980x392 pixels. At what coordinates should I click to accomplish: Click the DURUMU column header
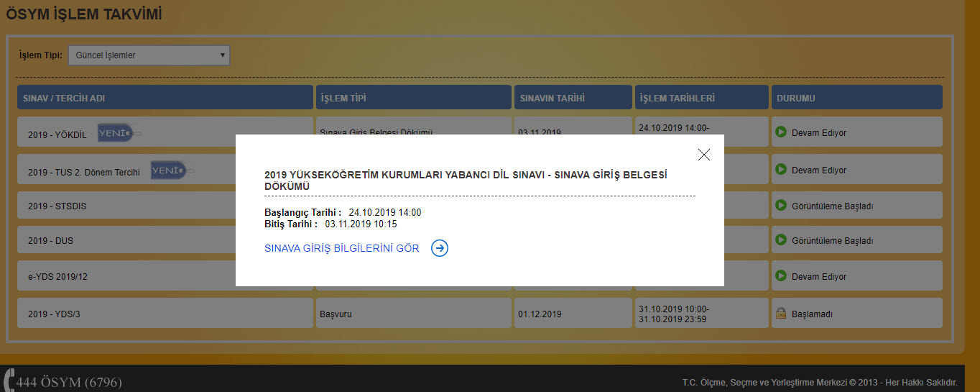point(856,98)
